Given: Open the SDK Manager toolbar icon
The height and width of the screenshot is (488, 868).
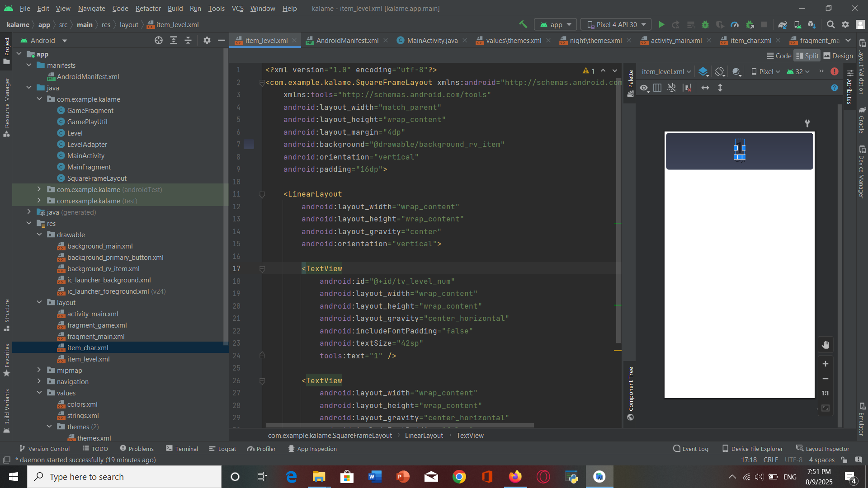Looking at the screenshot, I should pos(812,24).
